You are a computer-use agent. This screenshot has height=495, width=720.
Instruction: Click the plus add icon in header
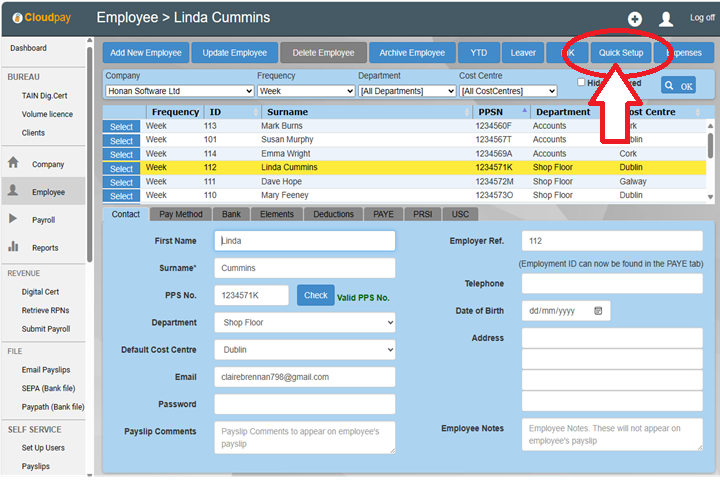(x=634, y=19)
